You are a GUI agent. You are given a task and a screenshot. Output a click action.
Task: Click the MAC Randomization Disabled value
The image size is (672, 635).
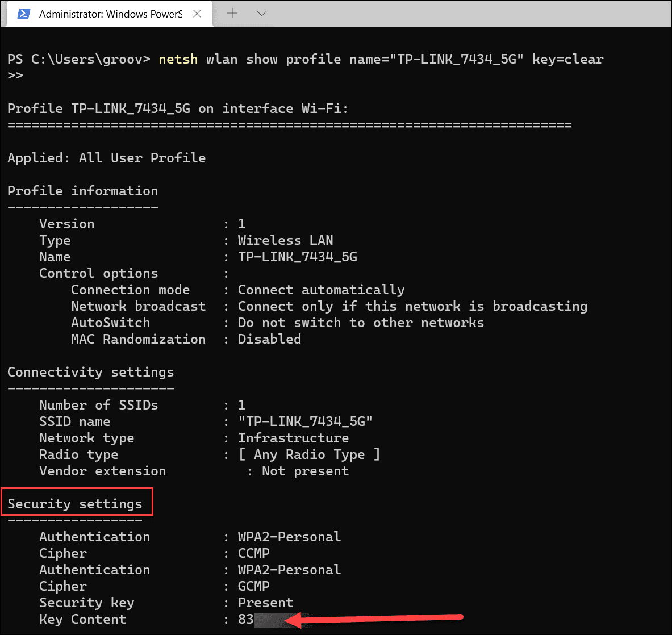(269, 339)
